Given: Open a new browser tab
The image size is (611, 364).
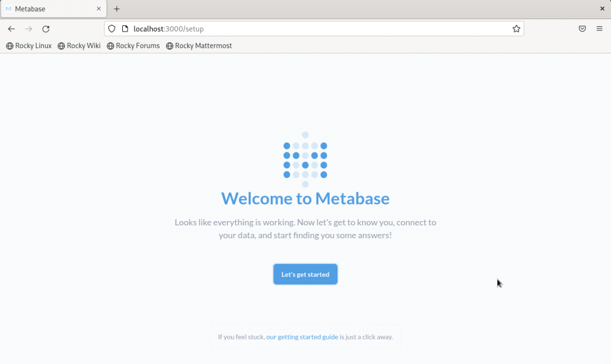Looking at the screenshot, I should [x=117, y=9].
